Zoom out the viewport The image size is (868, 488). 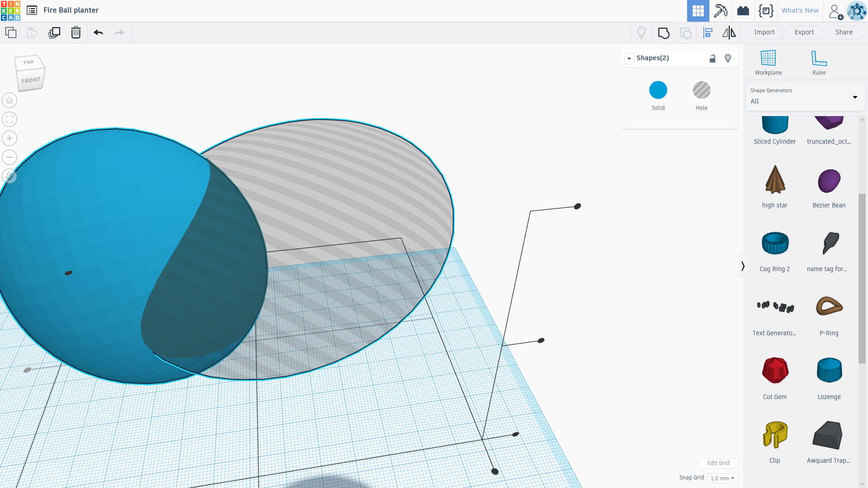click(9, 157)
